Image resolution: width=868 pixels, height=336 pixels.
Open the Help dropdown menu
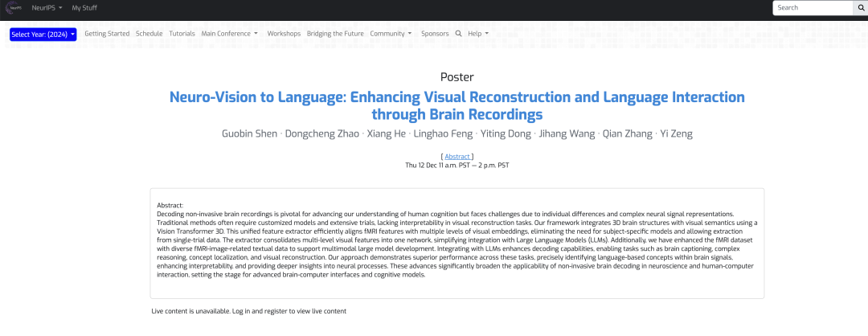[x=478, y=34]
